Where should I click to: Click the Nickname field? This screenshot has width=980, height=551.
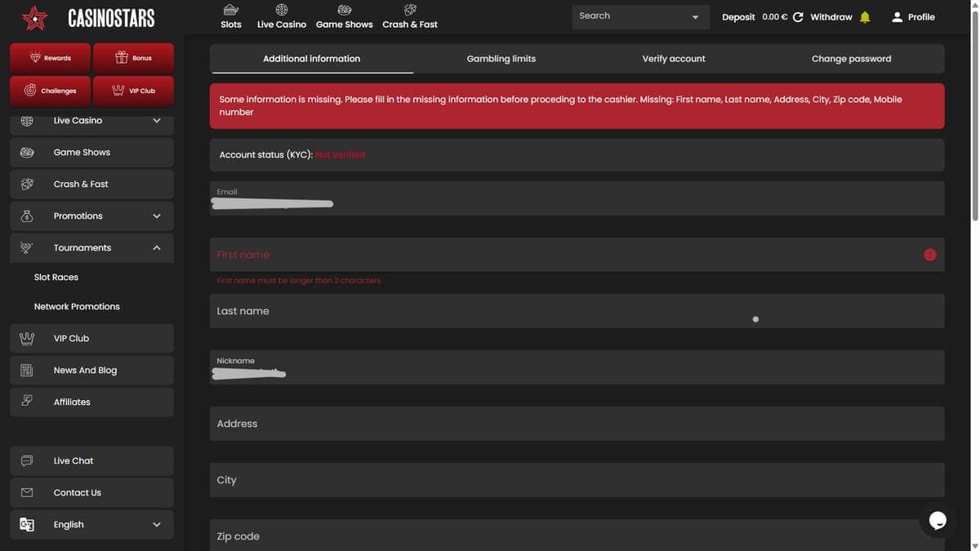(577, 367)
